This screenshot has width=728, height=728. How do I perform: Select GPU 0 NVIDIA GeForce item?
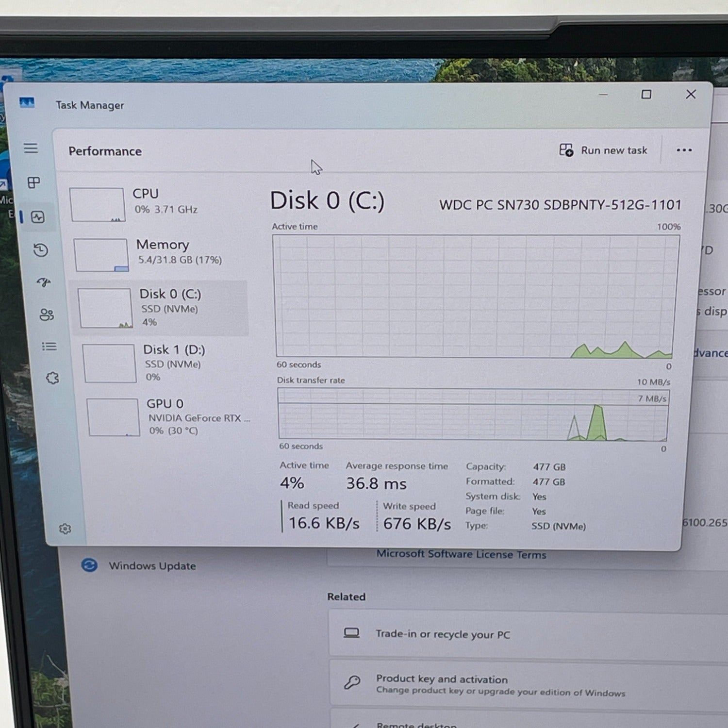(167, 417)
